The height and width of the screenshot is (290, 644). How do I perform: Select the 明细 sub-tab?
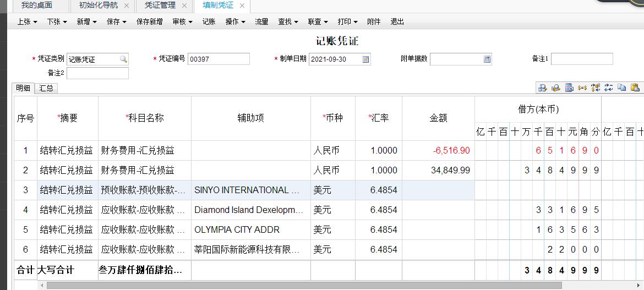23,88
